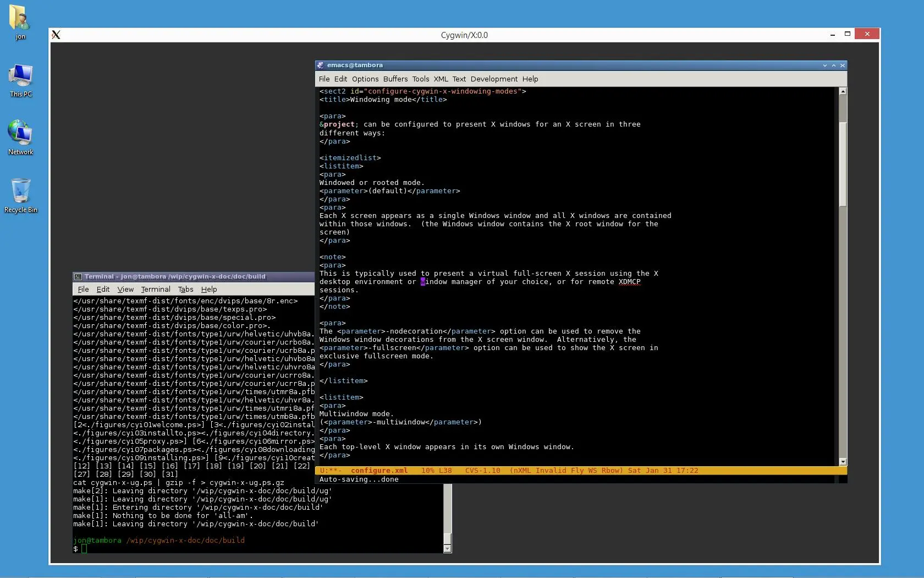Screen dimensions: 924x578
Task: Open the Edit menu in Terminal window
Action: click(103, 290)
